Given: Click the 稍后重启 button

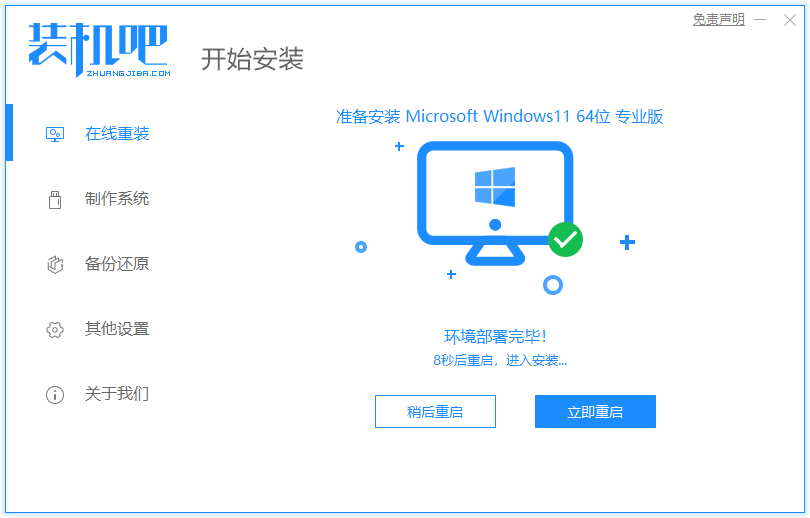Looking at the screenshot, I should point(435,412).
